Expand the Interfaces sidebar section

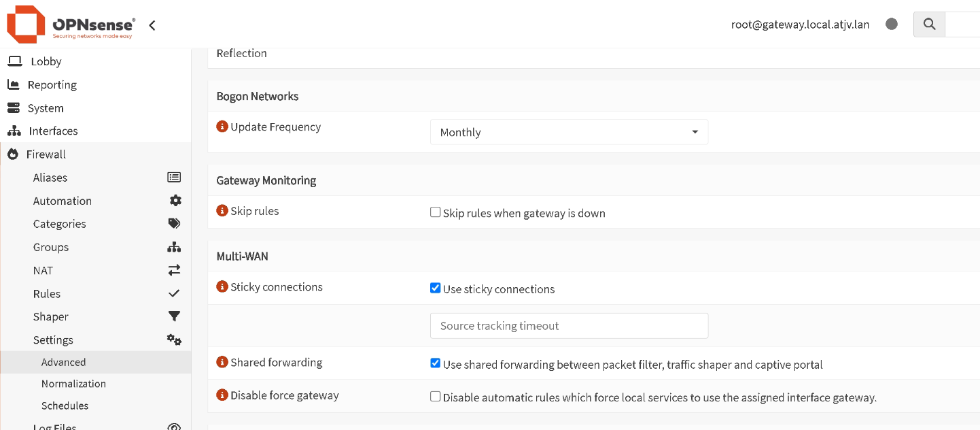tap(53, 131)
